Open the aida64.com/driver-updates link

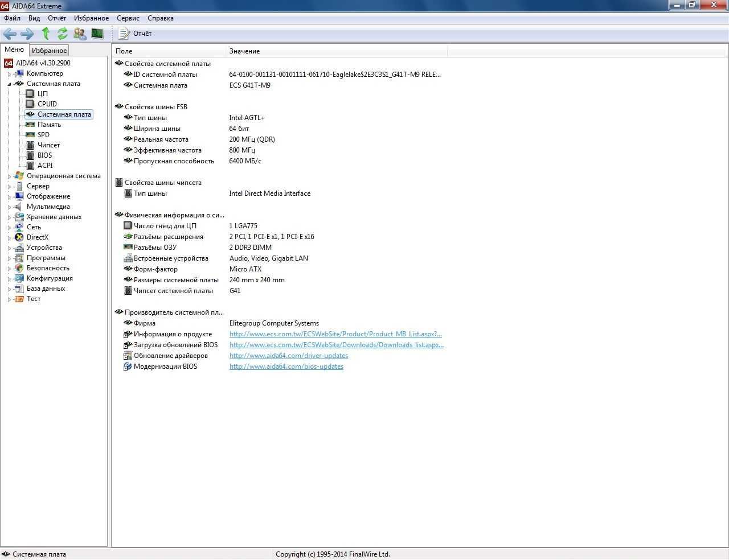click(289, 356)
